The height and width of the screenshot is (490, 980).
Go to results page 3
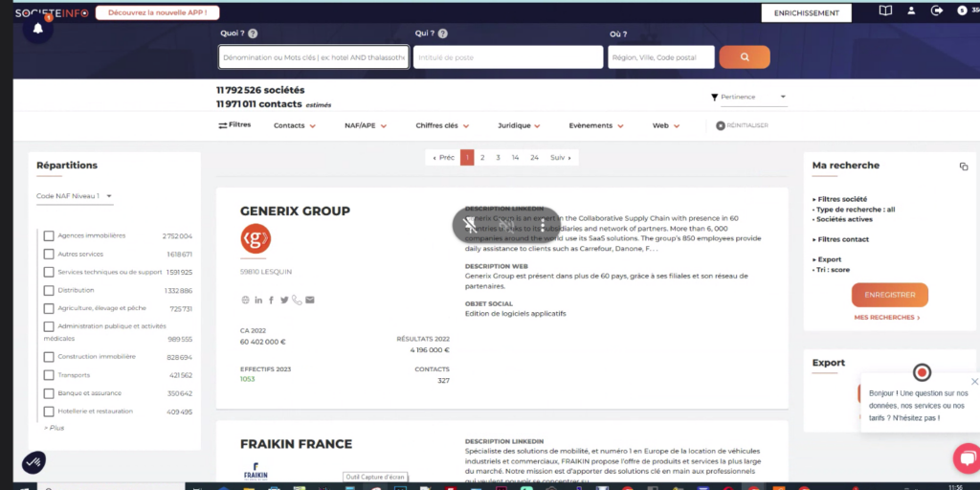(498, 157)
